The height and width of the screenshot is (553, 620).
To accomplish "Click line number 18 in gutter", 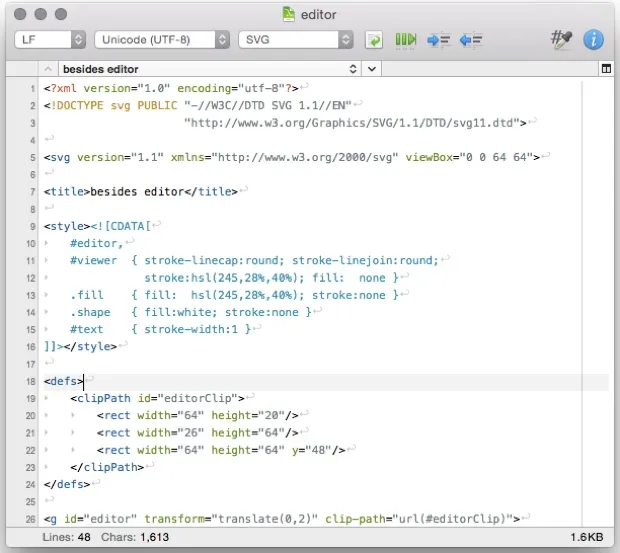I will tap(31, 382).
